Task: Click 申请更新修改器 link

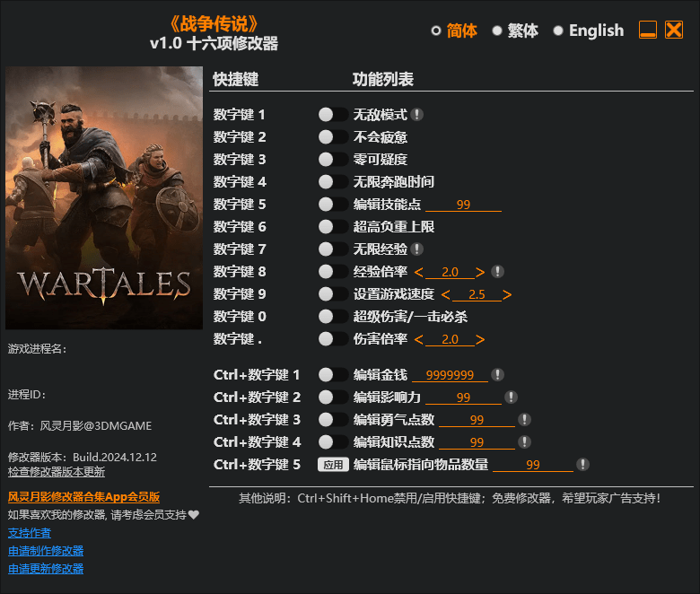Action: [46, 569]
